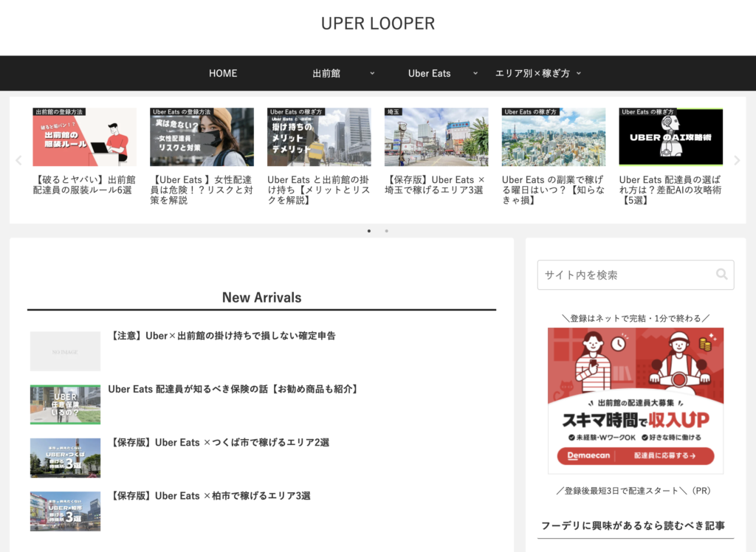The height and width of the screenshot is (552, 756).
Task: Open the Uber Eats 保険の話 article
Action: (x=233, y=389)
